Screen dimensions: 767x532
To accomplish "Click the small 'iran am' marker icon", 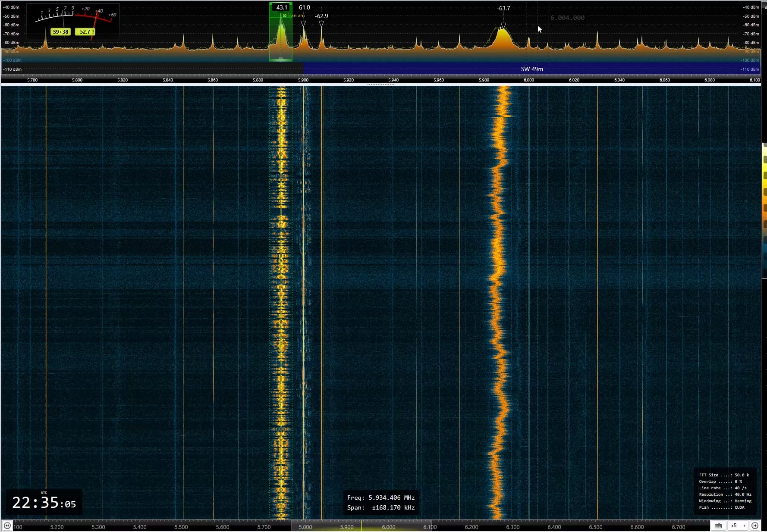I will click(x=285, y=16).
